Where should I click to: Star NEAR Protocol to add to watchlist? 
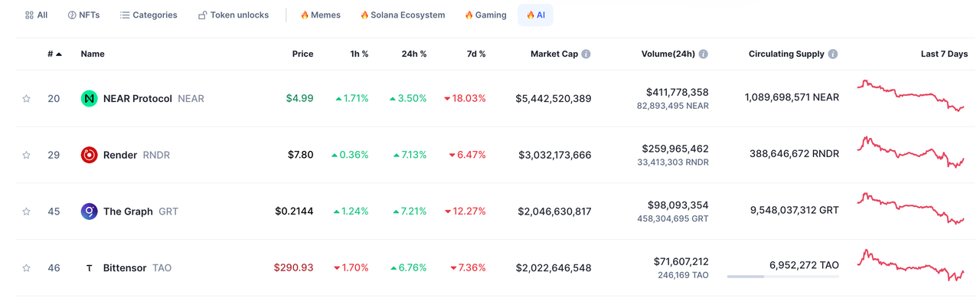coord(26,99)
